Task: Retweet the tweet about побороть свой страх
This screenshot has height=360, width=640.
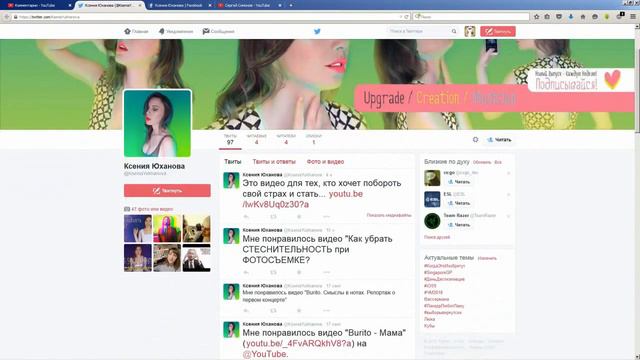Action: 273,216
